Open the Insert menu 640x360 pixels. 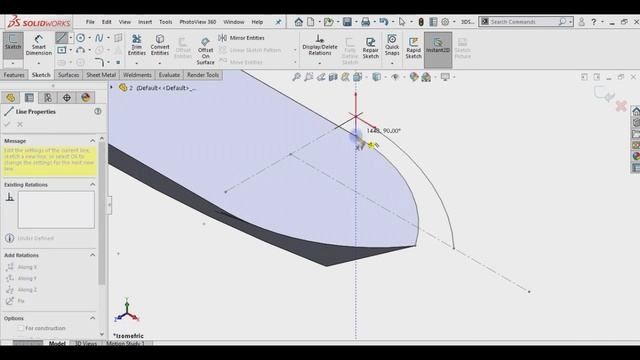pos(145,22)
